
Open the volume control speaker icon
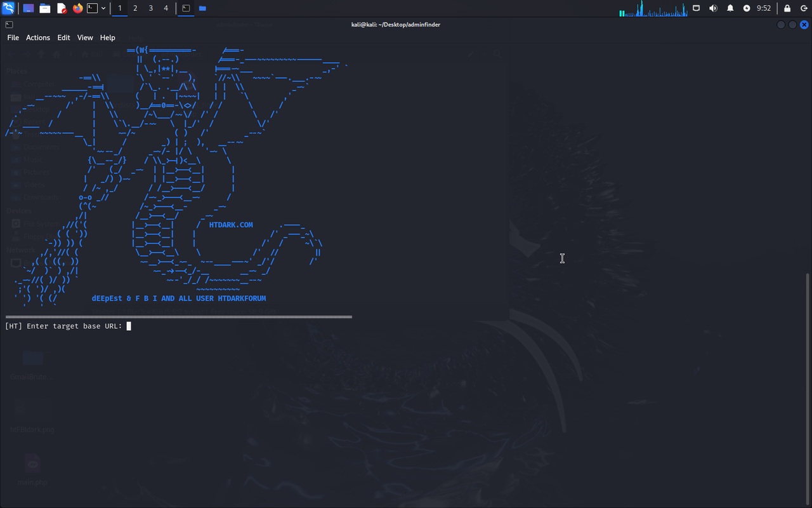(x=713, y=8)
